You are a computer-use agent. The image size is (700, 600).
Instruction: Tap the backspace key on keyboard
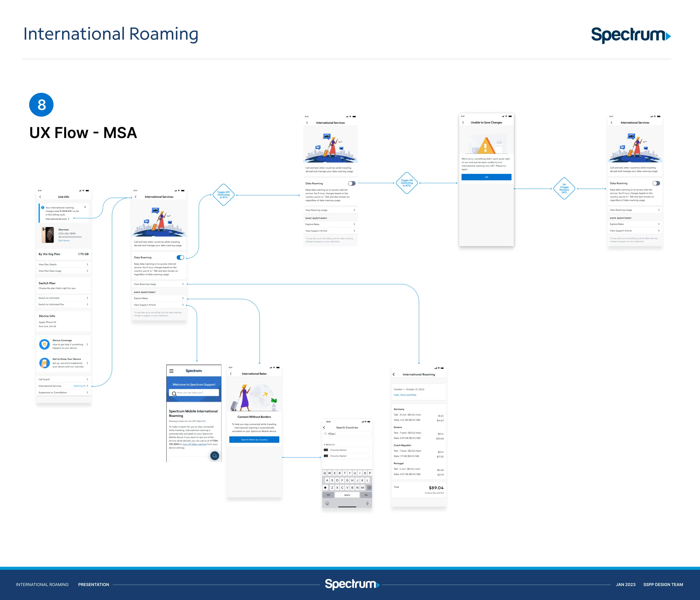pos(369,487)
